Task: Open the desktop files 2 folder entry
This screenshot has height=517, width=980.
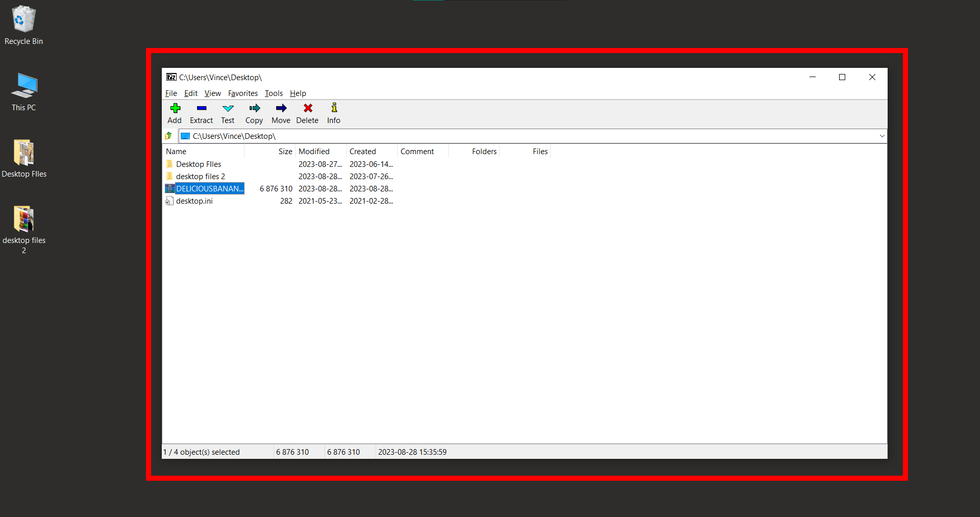Action: 200,176
